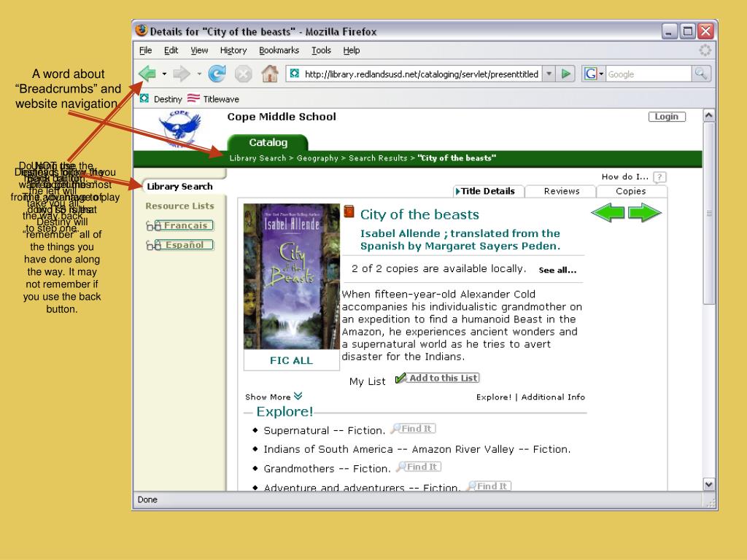
Task: Expand Show More details
Action: point(274,397)
